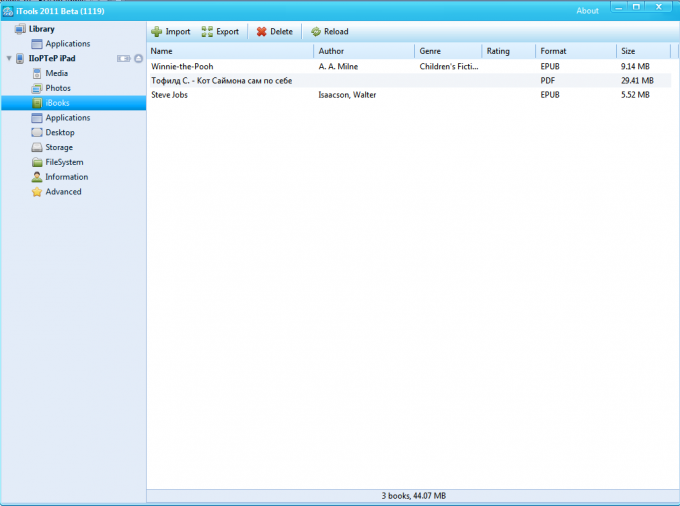680x506 pixels.
Task: Select the Desktop sidebar item
Action: pyautogui.click(x=59, y=132)
